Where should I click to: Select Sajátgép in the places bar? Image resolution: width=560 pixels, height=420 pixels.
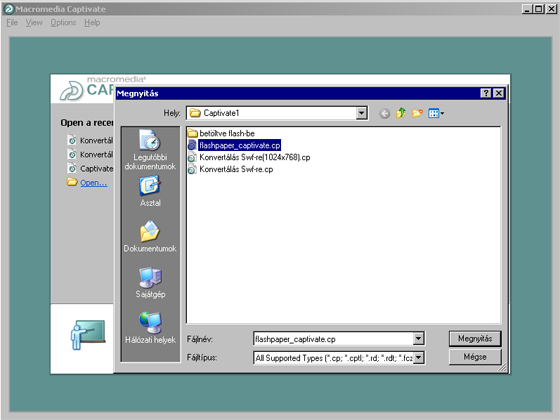[x=150, y=282]
